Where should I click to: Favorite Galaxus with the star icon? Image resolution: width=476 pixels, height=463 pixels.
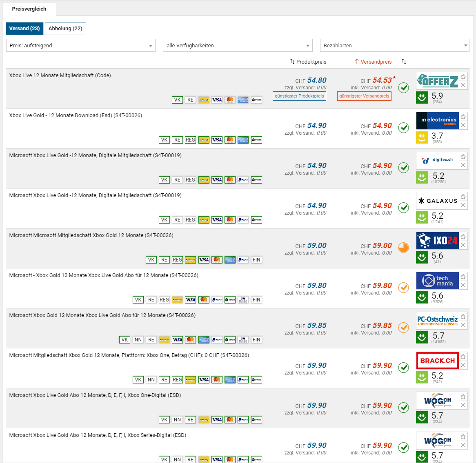pyautogui.click(x=463, y=197)
